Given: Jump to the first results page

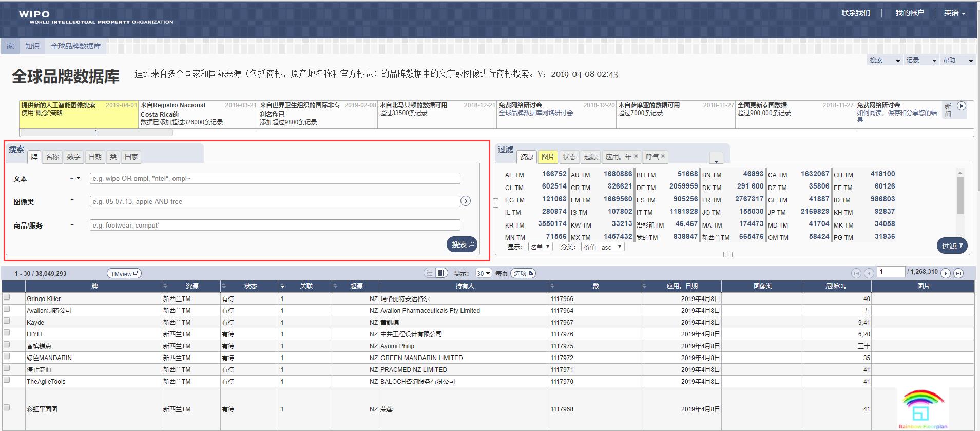Looking at the screenshot, I should click(x=856, y=273).
